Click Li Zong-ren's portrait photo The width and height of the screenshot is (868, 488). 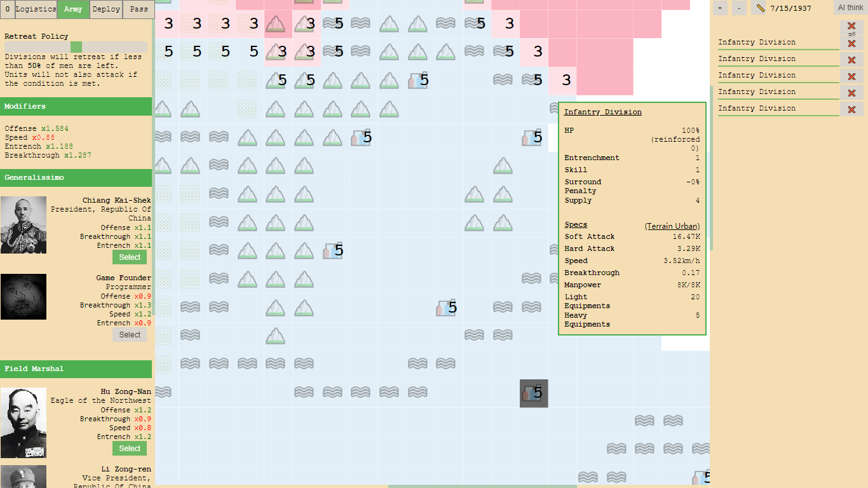click(24, 477)
